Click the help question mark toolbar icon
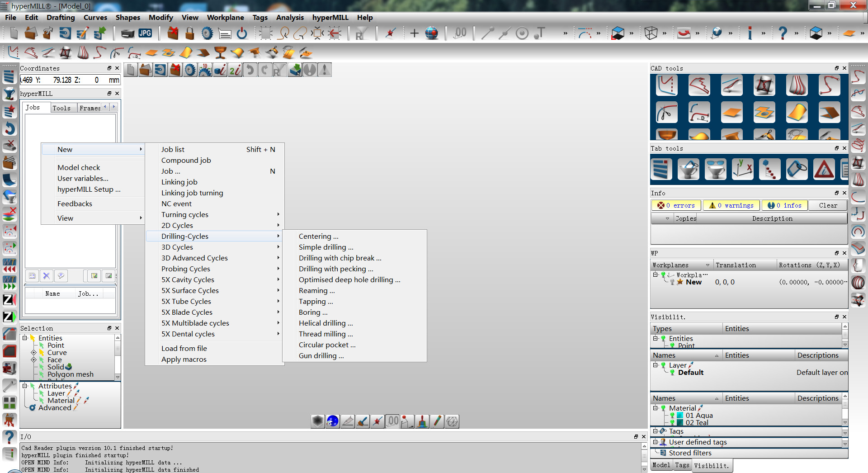Image resolution: width=868 pixels, height=473 pixels. 783,33
